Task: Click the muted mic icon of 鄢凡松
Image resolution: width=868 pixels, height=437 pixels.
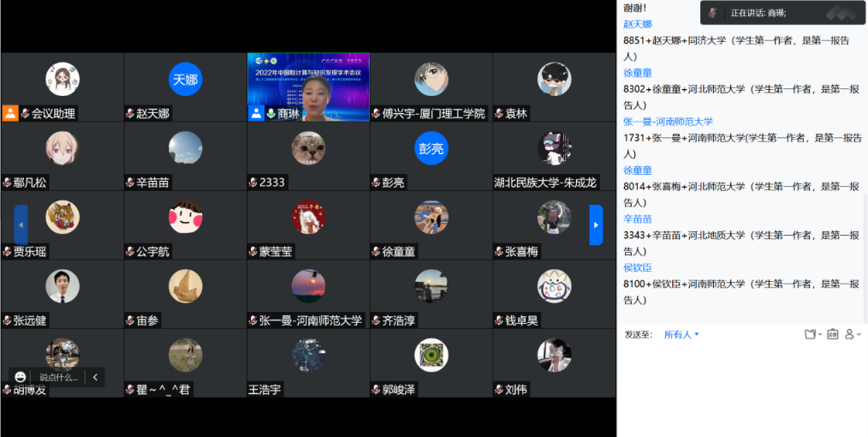Action: (x=7, y=183)
